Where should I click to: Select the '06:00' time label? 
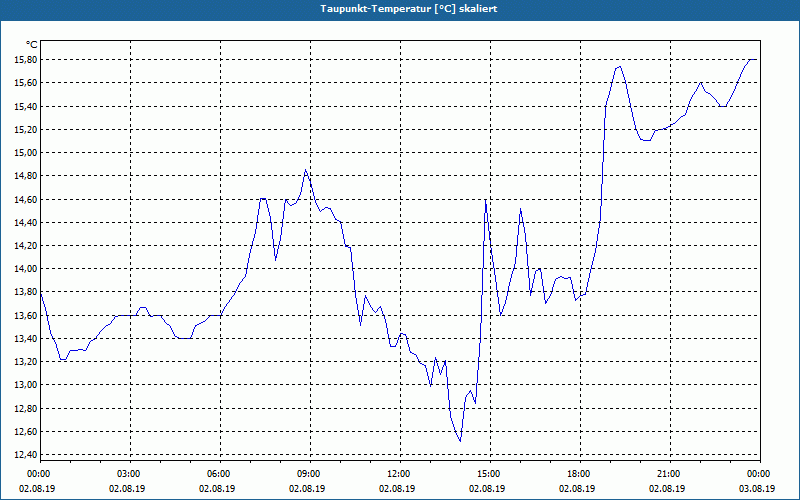(x=220, y=474)
